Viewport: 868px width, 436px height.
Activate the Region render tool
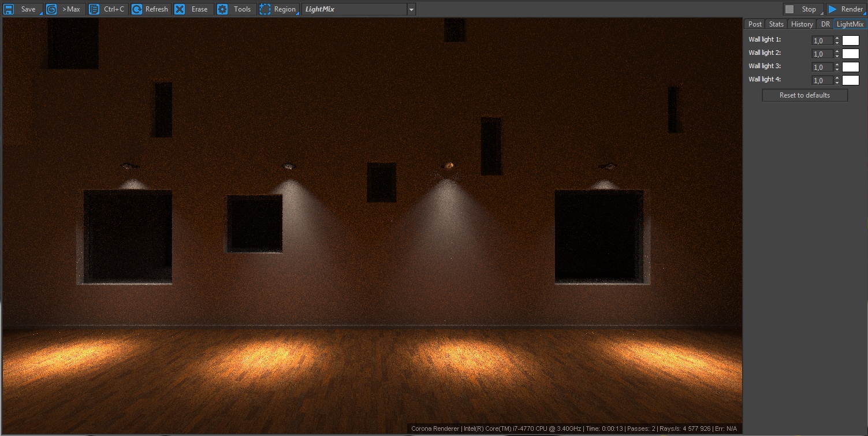(x=279, y=9)
